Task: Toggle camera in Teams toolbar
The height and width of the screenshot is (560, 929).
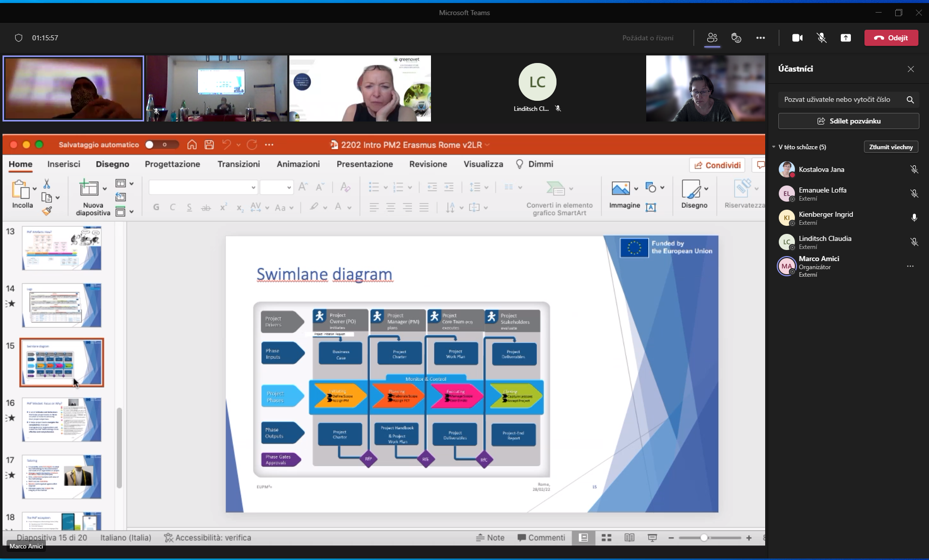Action: 797,38
